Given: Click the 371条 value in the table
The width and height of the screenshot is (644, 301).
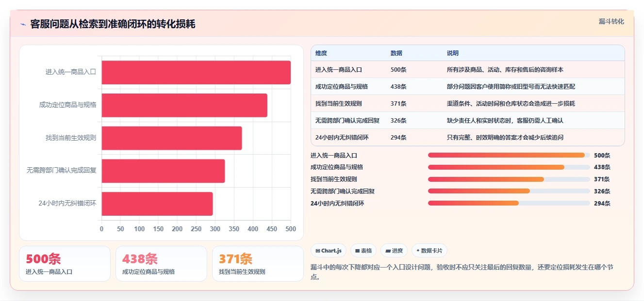Looking at the screenshot, I should click(x=398, y=104).
